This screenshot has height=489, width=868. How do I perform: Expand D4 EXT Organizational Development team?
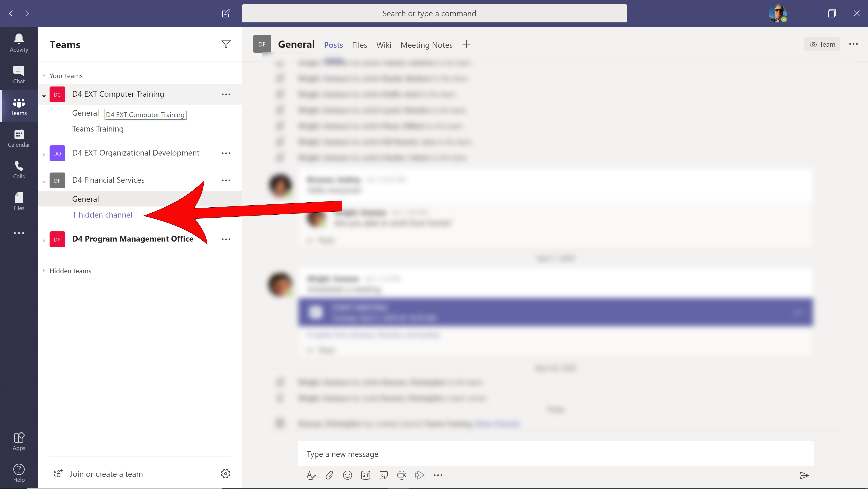coord(44,155)
